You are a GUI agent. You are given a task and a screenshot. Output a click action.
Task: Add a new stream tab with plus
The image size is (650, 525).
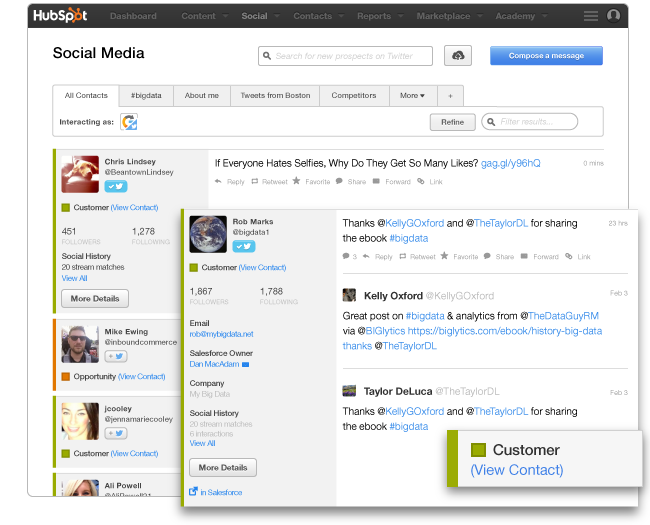pos(451,96)
